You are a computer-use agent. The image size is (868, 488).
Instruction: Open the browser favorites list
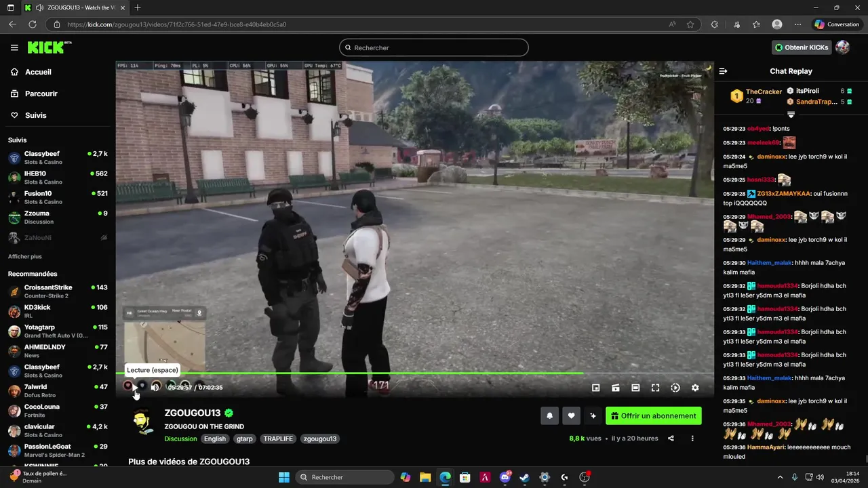pos(756,24)
